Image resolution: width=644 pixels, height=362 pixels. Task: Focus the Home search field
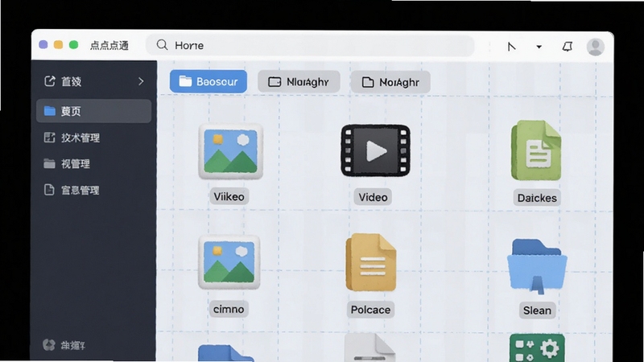pyautogui.click(x=311, y=45)
